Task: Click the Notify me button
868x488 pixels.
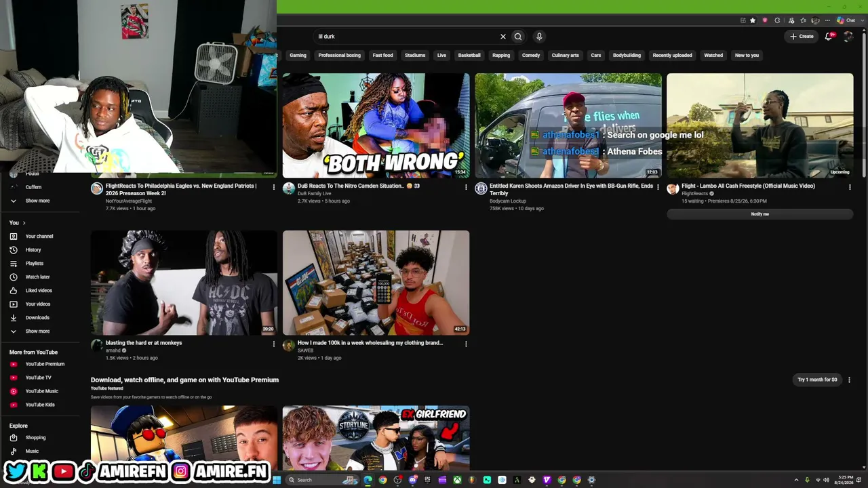Action: (x=759, y=214)
